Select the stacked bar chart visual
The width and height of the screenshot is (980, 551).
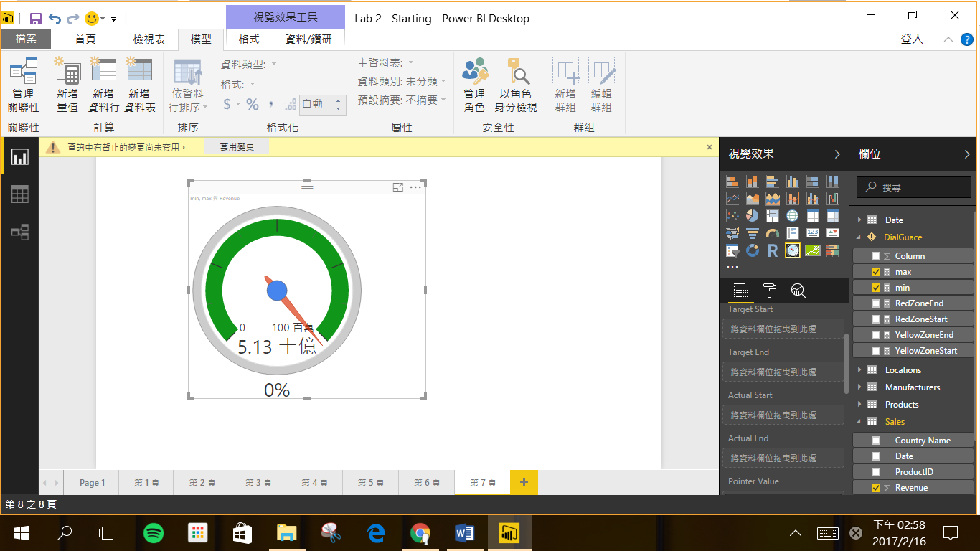(x=732, y=181)
